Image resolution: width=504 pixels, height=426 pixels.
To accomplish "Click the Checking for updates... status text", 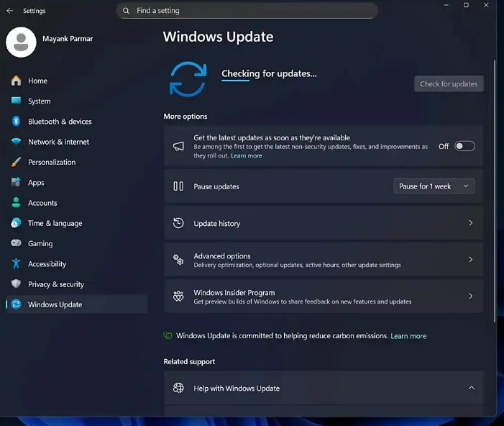I will click(x=269, y=73).
